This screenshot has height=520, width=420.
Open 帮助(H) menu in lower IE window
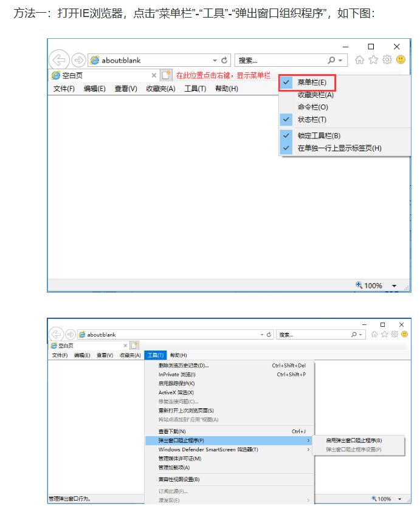(x=179, y=355)
